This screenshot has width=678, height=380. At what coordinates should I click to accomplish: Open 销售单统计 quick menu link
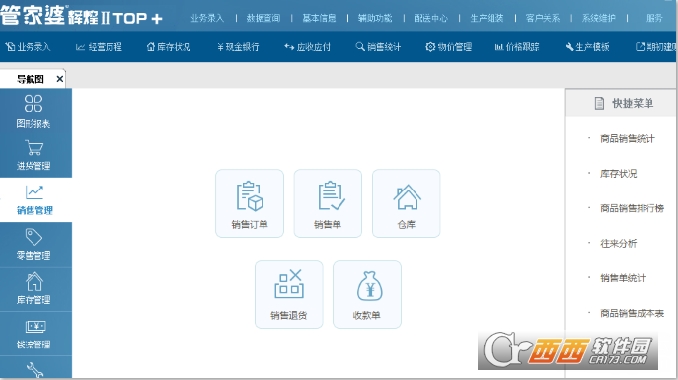(x=623, y=278)
